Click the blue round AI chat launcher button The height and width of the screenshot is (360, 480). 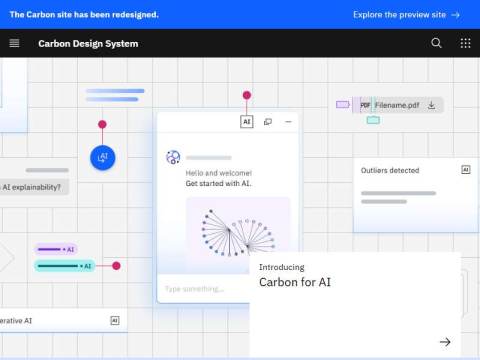click(103, 158)
